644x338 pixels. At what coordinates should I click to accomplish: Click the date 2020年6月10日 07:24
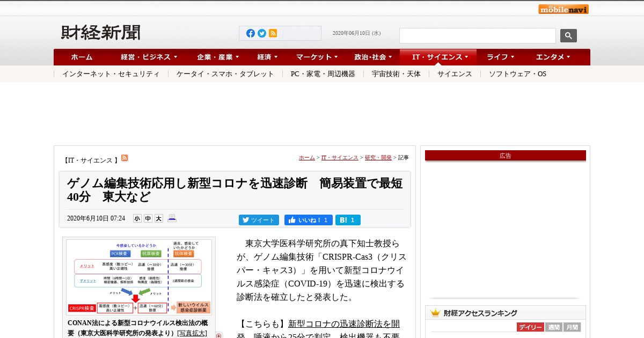pos(96,218)
